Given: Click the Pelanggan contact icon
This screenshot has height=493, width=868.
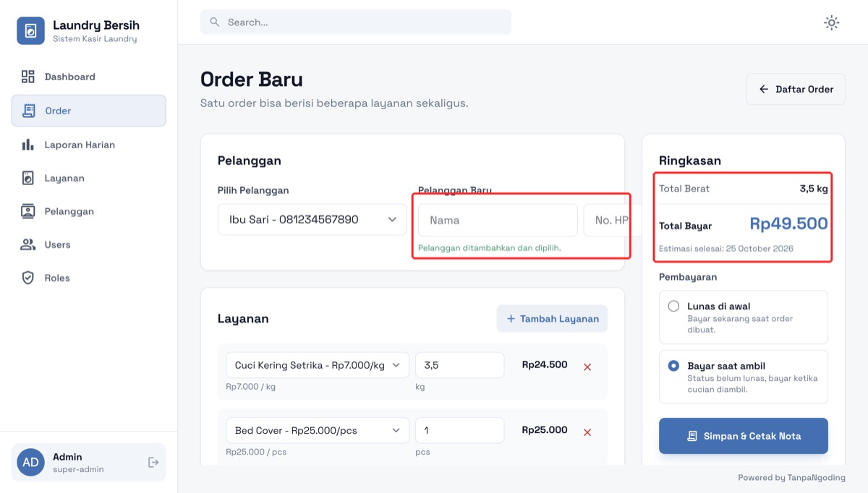Looking at the screenshot, I should 28,211.
